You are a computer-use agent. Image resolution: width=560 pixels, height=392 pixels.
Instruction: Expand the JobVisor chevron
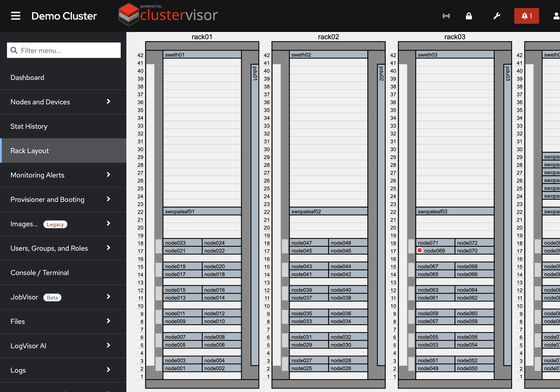109,296
